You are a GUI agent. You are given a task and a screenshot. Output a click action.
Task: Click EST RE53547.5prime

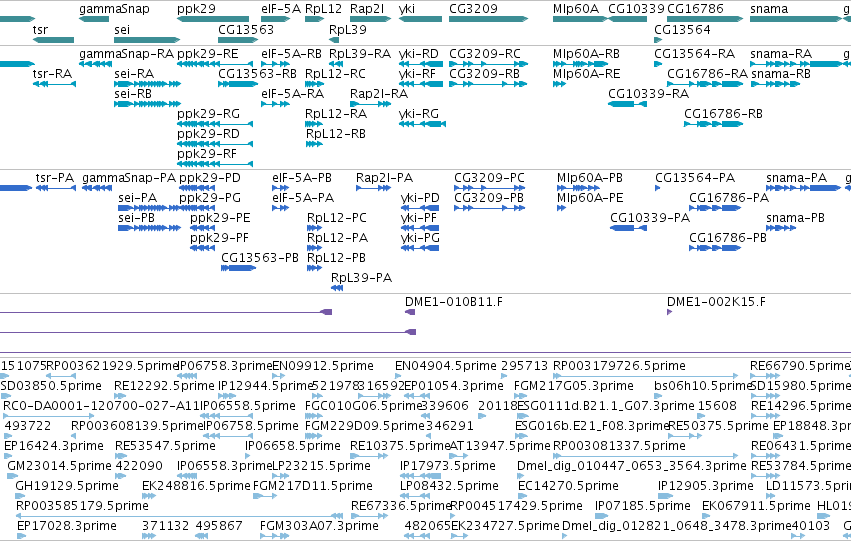coord(165,447)
